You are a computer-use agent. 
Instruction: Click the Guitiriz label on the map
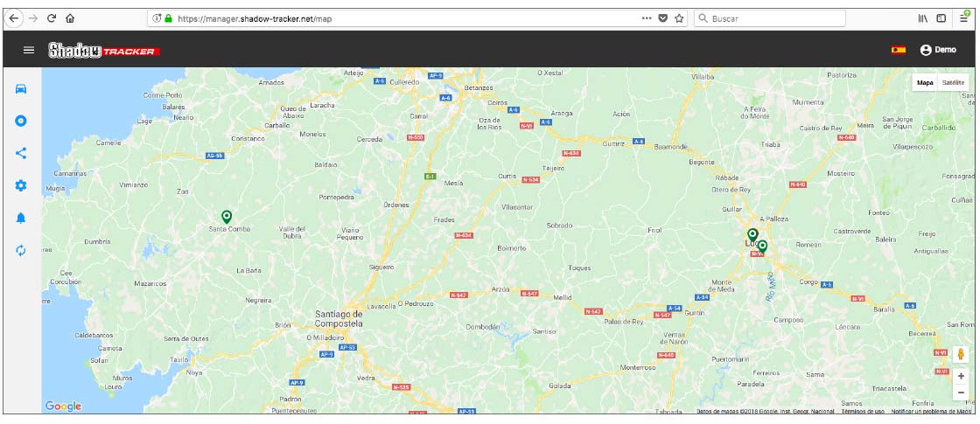click(613, 143)
